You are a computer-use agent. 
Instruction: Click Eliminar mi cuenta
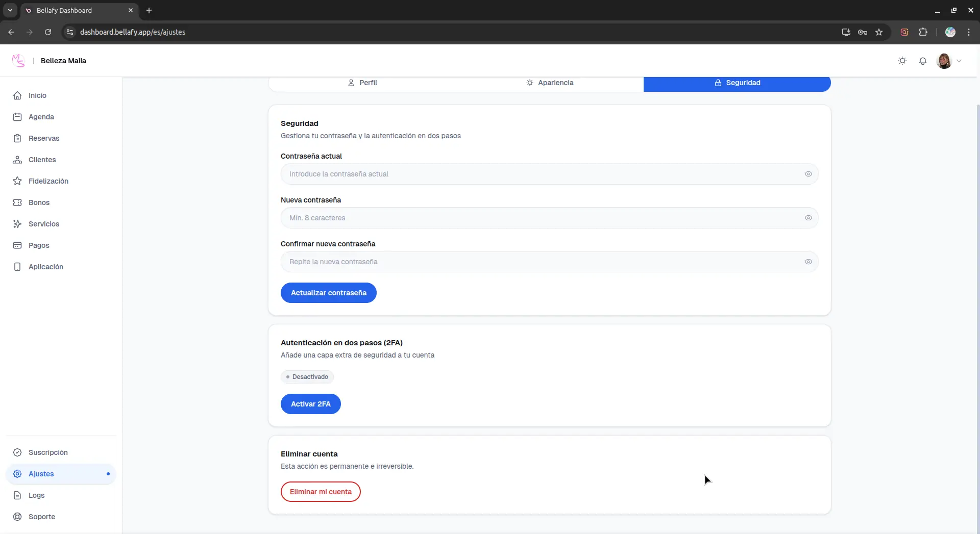point(321,491)
